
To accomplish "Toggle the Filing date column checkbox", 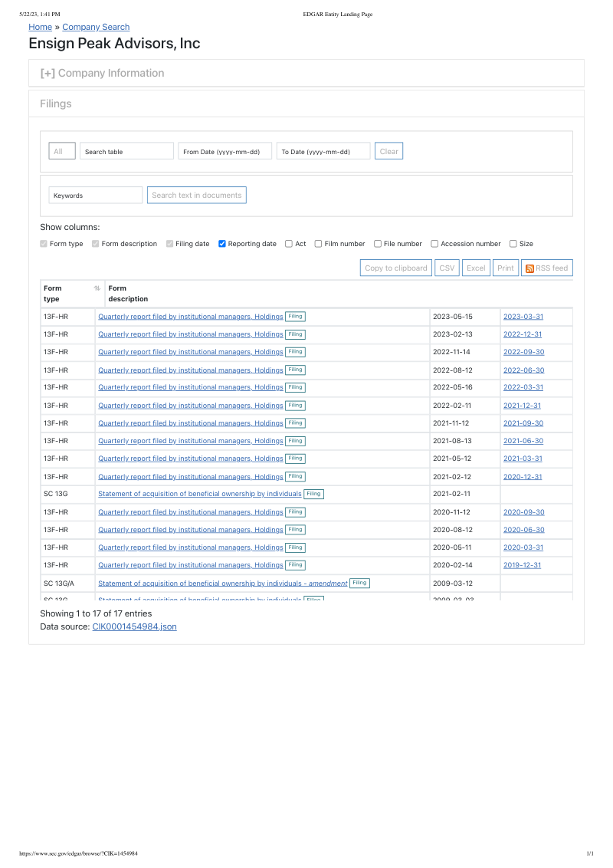I will 170,244.
